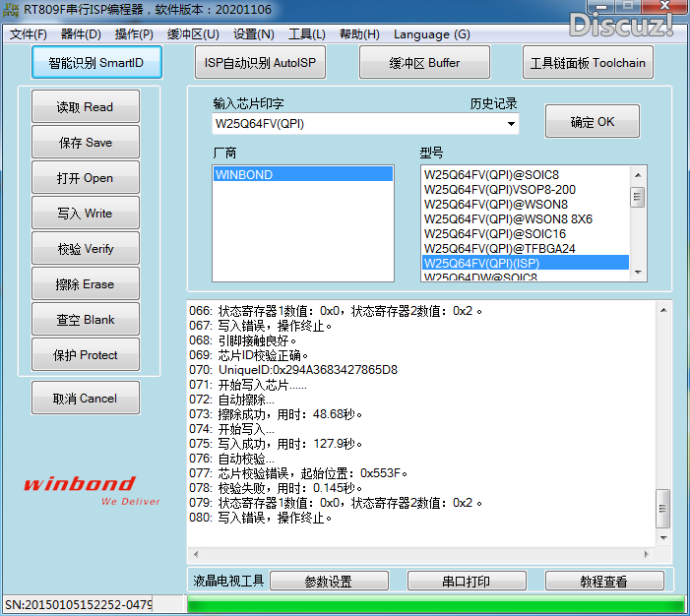This screenshot has width=690, height=616.
Task: Open the 缓冲区 Buffer panel
Action: (x=424, y=62)
